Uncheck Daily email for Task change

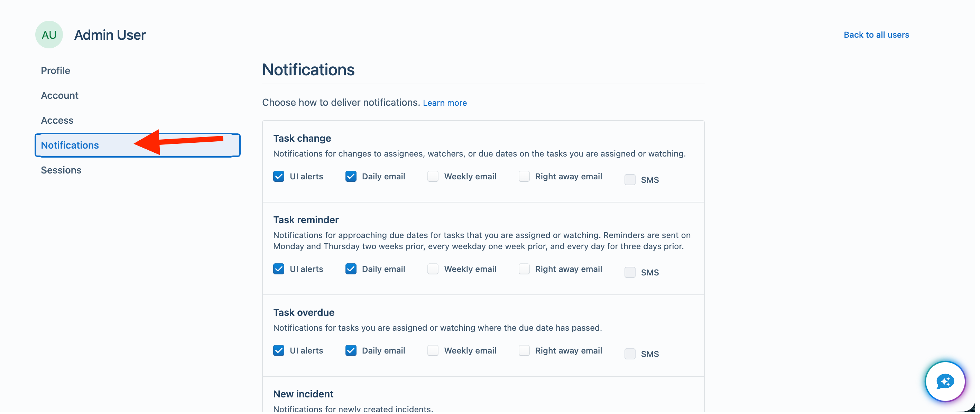[x=351, y=176]
